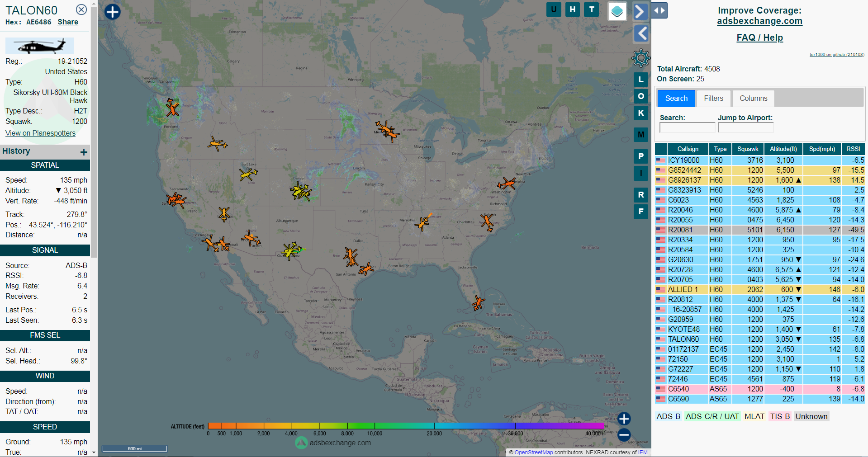Zoom in with the map plus button
868x457 pixels.
coord(624,419)
